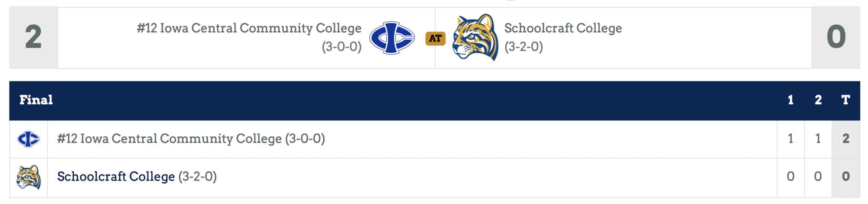The width and height of the screenshot is (868, 204).
Task: Click Iowa Central's total score cell
Action: (845, 139)
